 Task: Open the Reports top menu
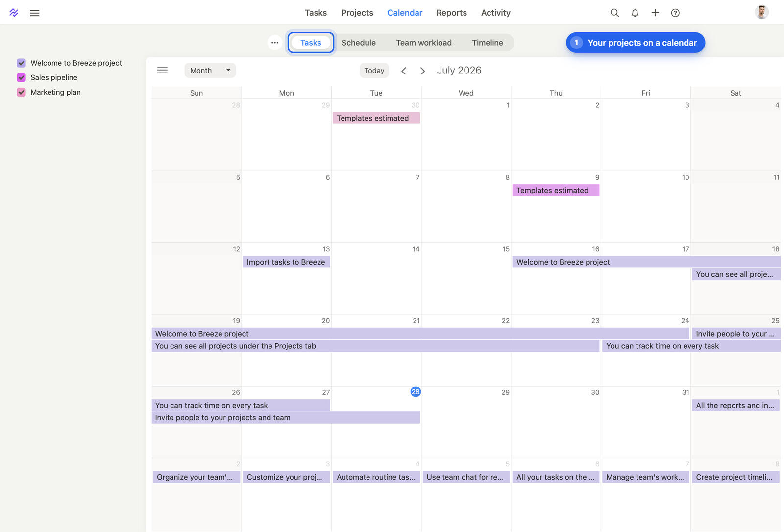tap(451, 13)
